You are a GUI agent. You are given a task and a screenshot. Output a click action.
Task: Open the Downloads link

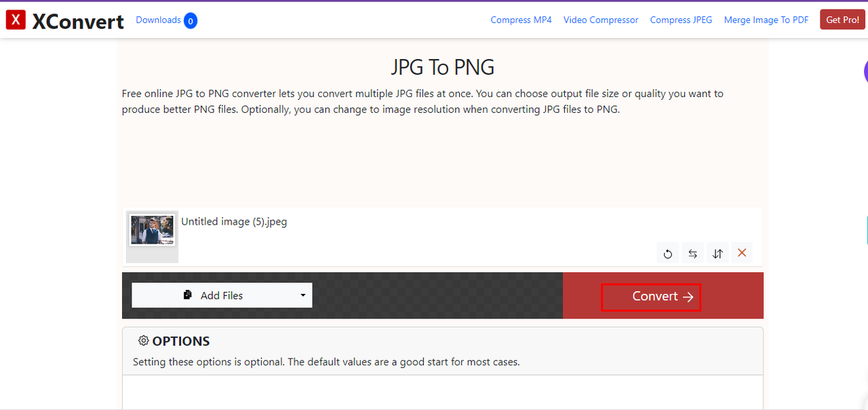(158, 20)
